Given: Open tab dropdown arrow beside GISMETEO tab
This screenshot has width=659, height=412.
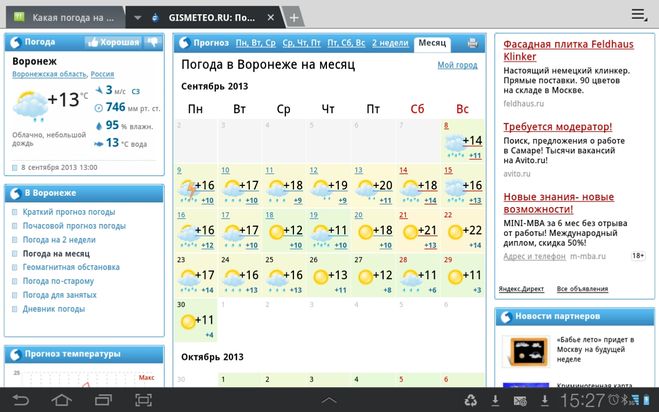Looking at the screenshot, I should point(137,18).
